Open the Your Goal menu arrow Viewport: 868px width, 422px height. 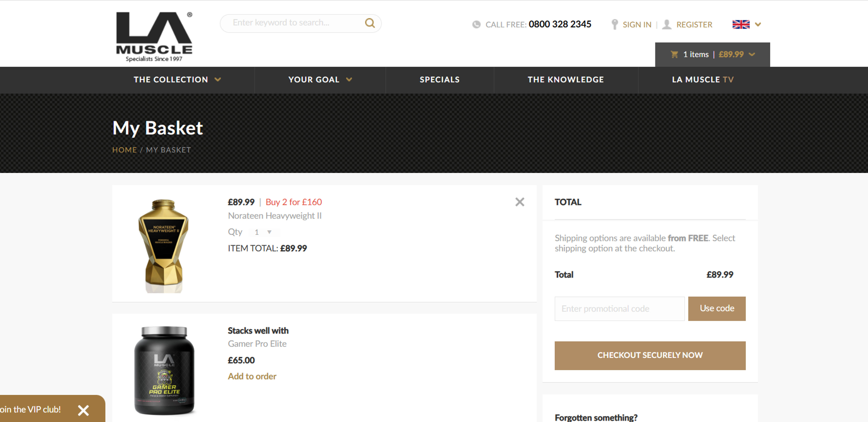click(349, 79)
